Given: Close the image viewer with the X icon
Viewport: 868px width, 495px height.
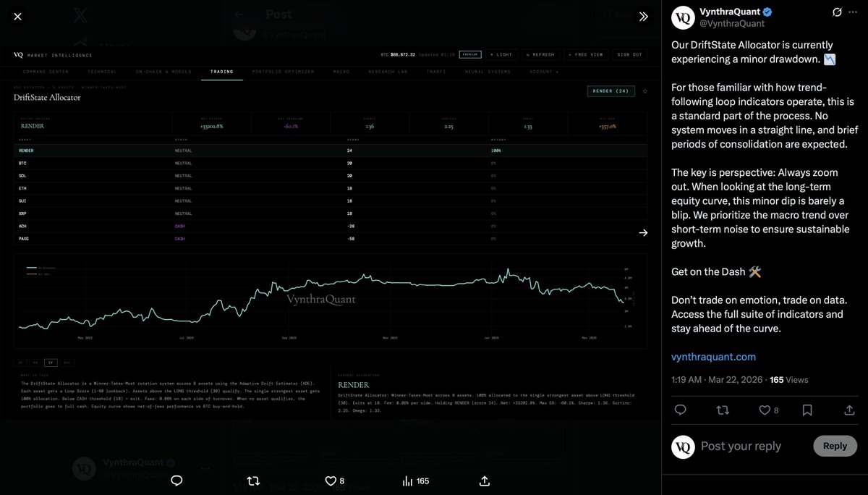Looking at the screenshot, I should tap(18, 17).
